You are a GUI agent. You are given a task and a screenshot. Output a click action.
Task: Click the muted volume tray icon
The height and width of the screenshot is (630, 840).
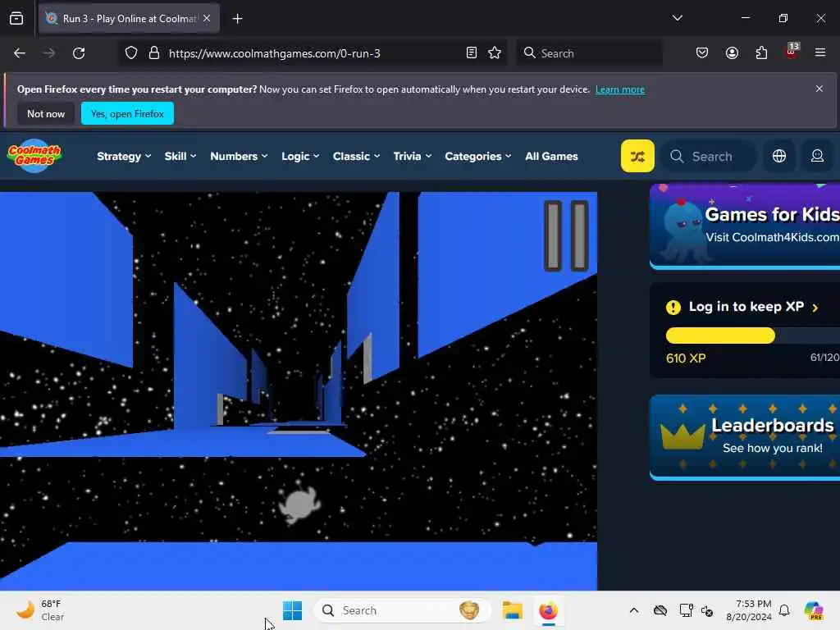707,610
